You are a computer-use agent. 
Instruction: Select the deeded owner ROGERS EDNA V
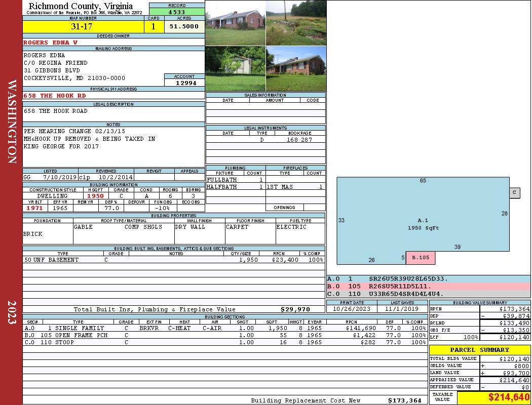coord(51,43)
